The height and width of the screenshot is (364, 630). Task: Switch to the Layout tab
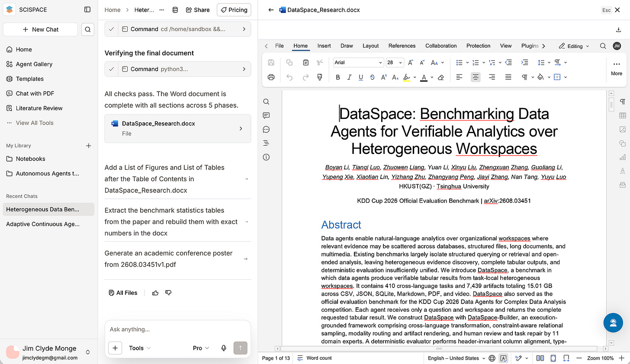pyautogui.click(x=370, y=46)
